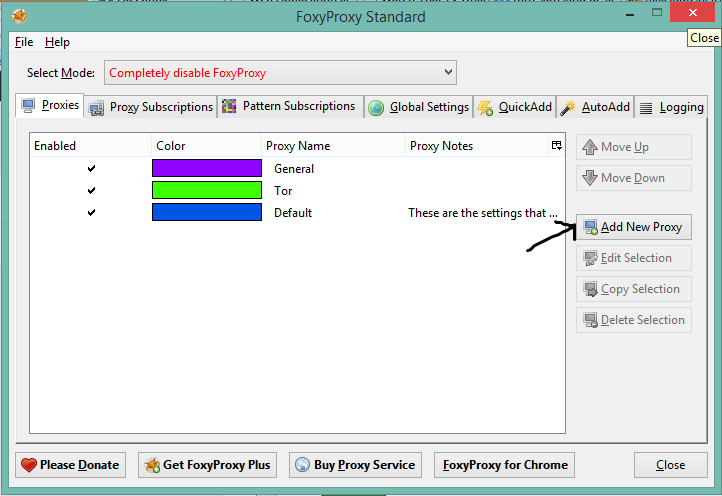
Task: Click the FoxyProxy fox icon in title bar
Action: pyautogui.click(x=19, y=17)
